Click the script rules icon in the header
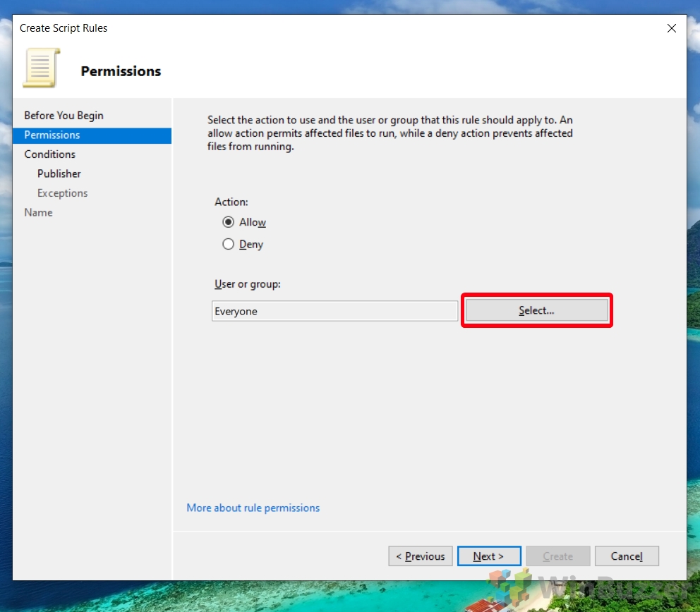The width and height of the screenshot is (700, 612). click(x=40, y=67)
